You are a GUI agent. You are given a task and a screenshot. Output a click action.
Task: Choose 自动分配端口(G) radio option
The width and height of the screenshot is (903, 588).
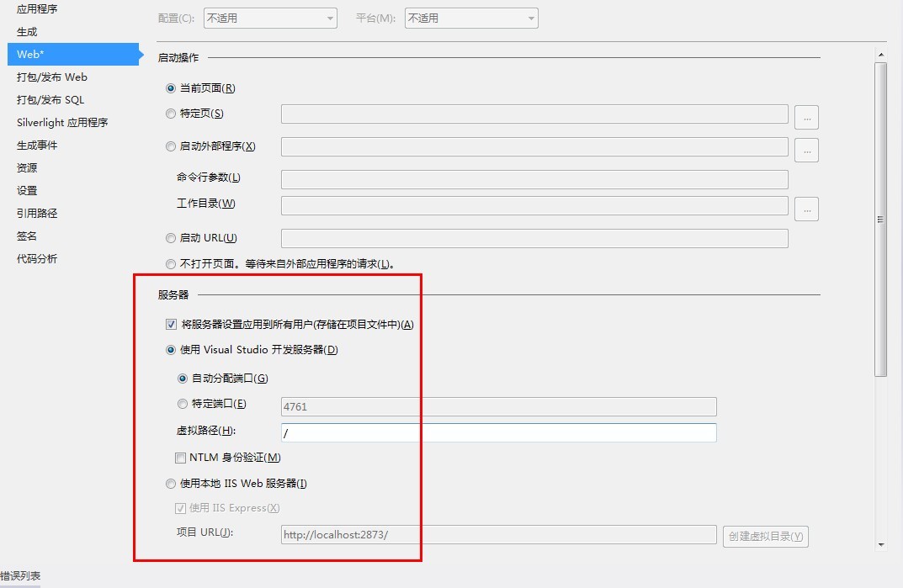pyautogui.click(x=183, y=379)
